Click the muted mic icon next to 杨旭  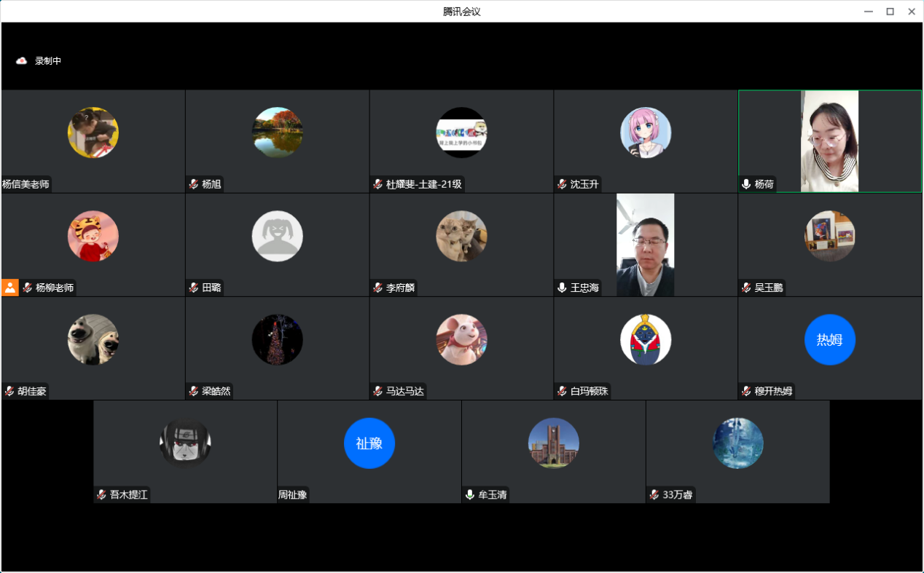coord(193,184)
